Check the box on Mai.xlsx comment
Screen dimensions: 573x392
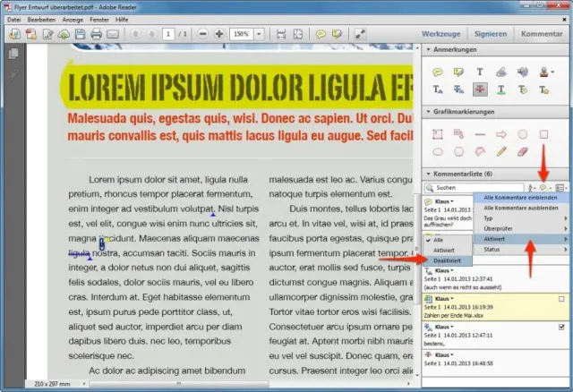(560, 299)
